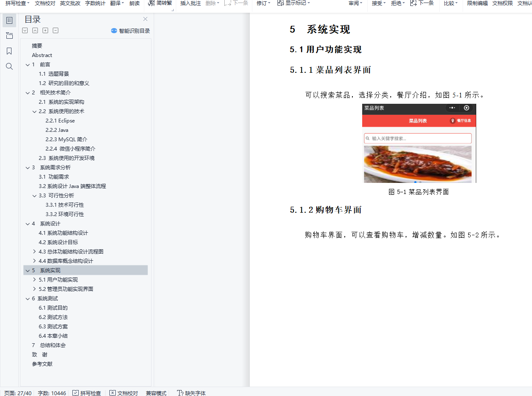Select '2.2.4 微信小程序简介' outline entry
This screenshot has height=396, width=532.
(x=71, y=149)
